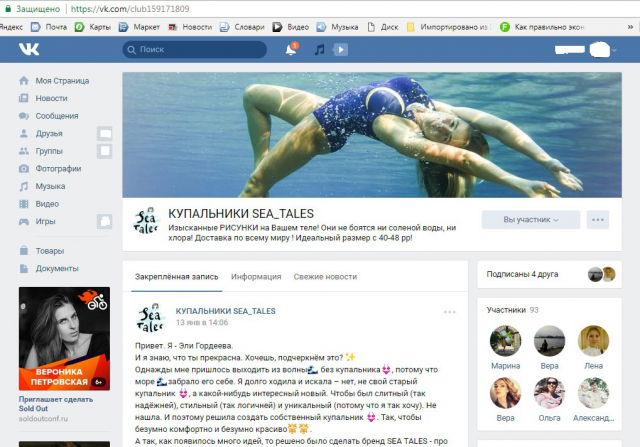
Task: Click Игры counter badge in sidebar
Action: coord(105,221)
